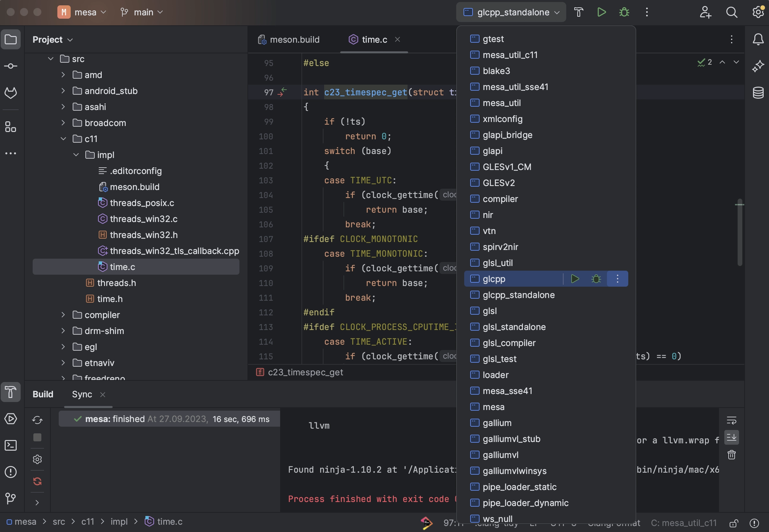The height and width of the screenshot is (532, 769).
Task: Go to next highlighted problem arrow
Action: pyautogui.click(x=736, y=62)
